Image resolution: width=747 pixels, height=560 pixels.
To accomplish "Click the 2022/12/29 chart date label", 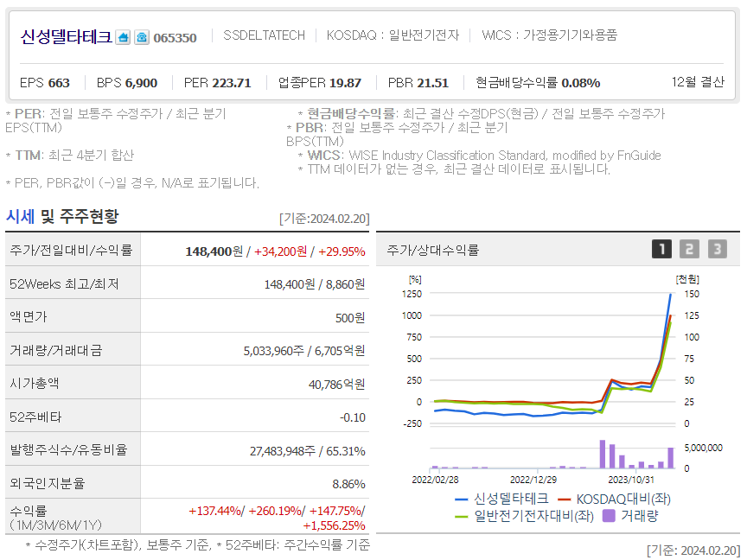I will click(533, 480).
